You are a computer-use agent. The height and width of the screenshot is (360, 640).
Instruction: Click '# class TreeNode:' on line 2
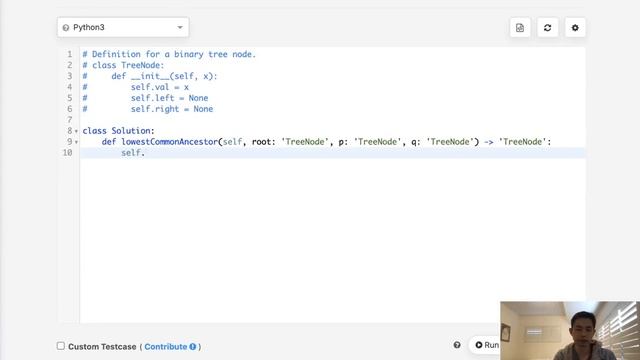(x=123, y=65)
